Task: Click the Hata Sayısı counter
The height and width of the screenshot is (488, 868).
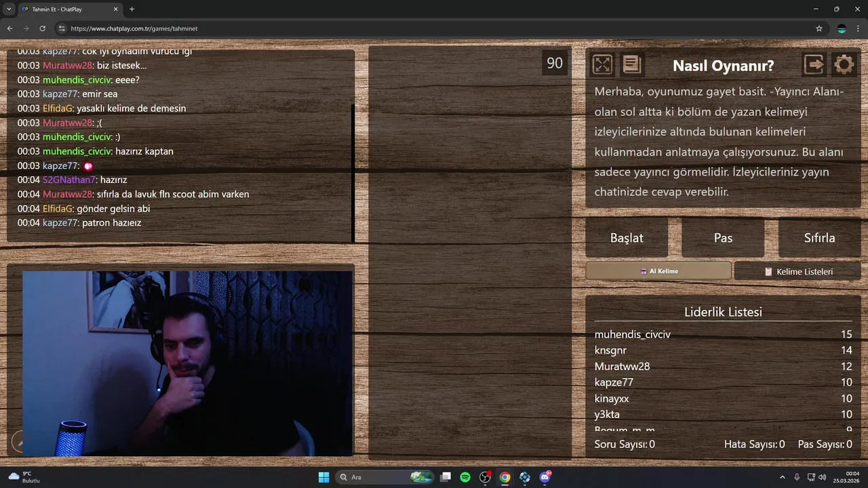Action: point(754,445)
